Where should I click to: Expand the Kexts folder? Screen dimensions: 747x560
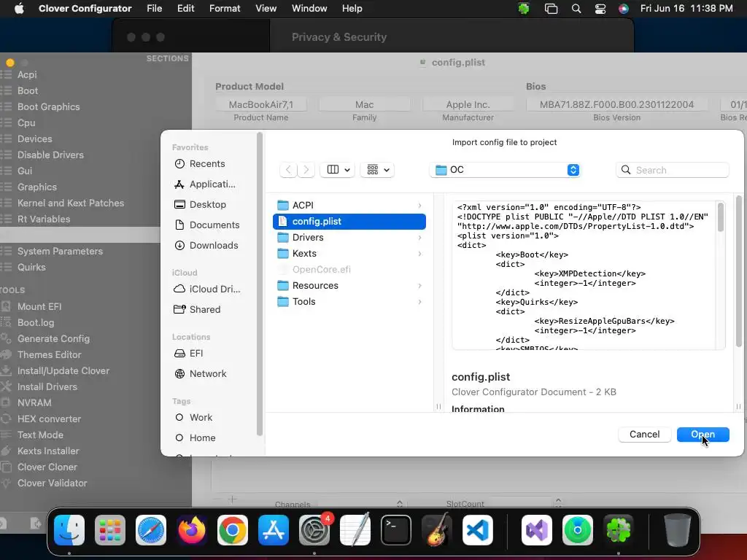pyautogui.click(x=419, y=253)
